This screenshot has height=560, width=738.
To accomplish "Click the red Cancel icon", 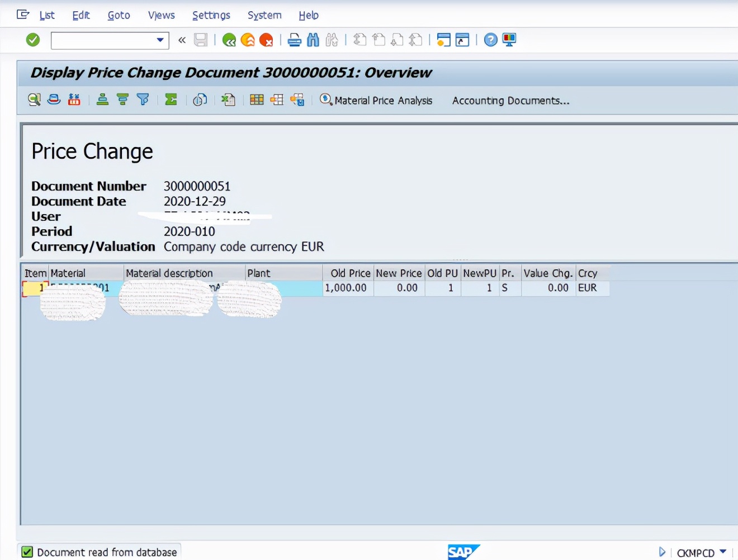I will (266, 40).
